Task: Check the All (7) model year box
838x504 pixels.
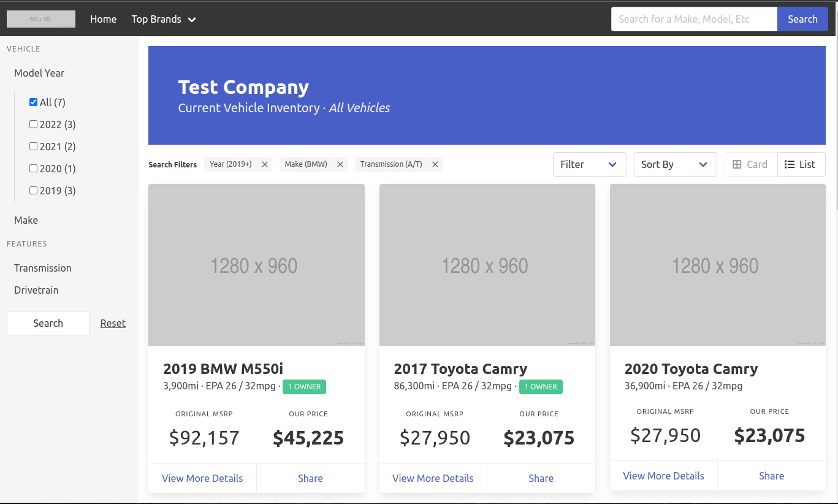Action: 34,102
